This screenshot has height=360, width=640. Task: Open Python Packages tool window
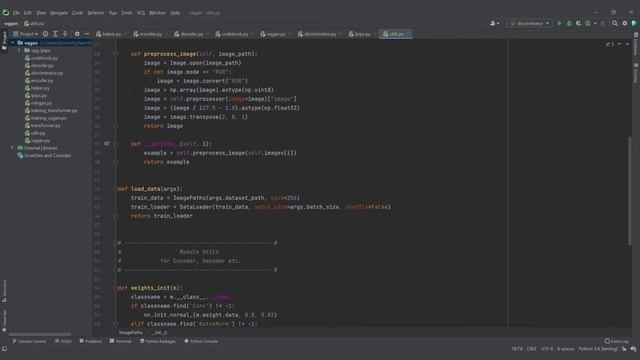coord(158,341)
